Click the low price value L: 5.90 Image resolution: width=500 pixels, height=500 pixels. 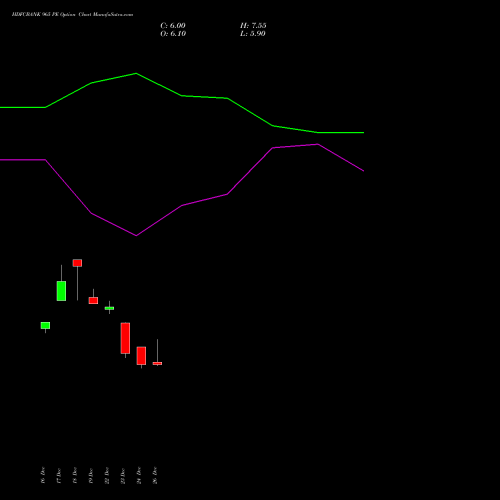253,34
